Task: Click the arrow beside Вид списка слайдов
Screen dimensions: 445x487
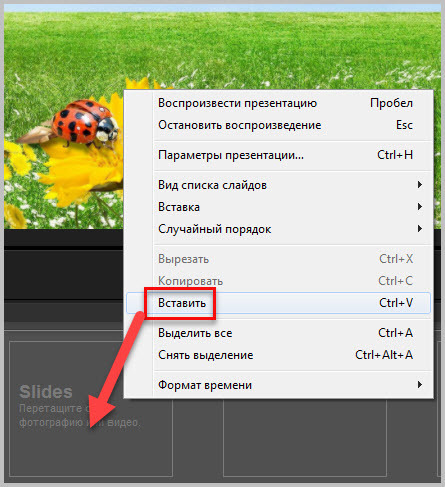Action: point(420,185)
